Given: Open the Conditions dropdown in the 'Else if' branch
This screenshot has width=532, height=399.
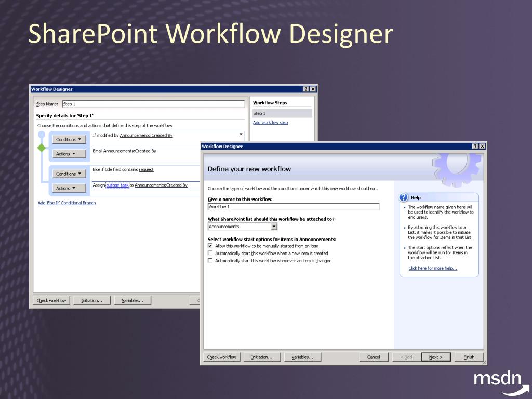Looking at the screenshot, I should click(69, 174).
